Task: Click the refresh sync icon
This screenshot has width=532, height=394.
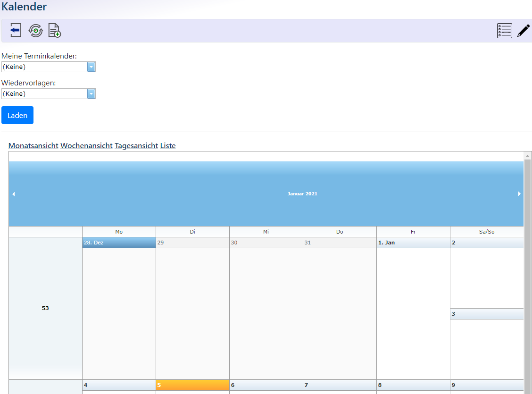Action: click(35, 30)
